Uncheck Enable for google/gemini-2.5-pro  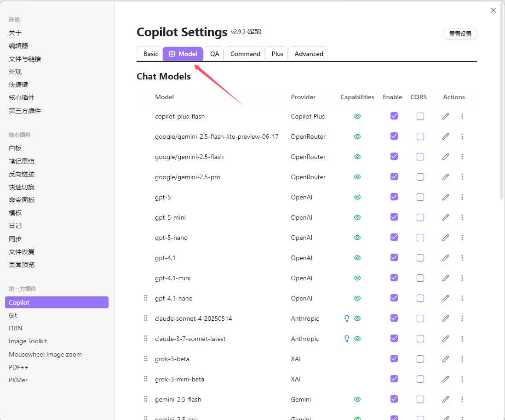coord(394,177)
